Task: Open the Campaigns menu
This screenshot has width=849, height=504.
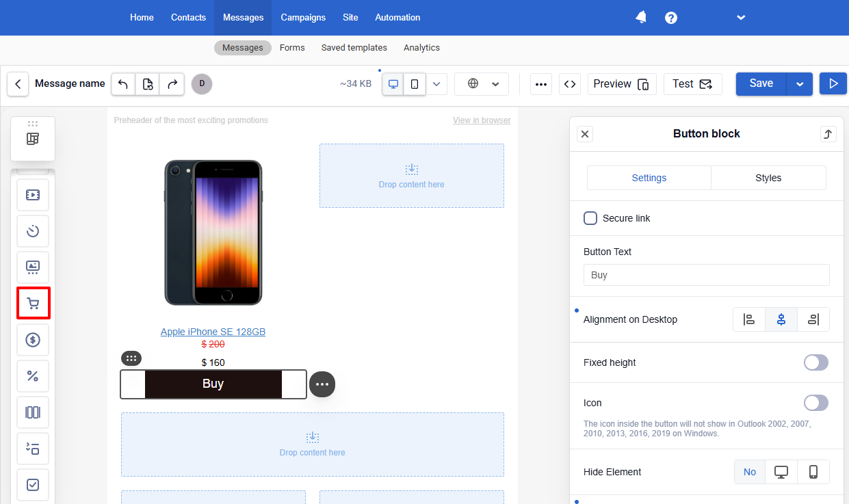Action: click(x=303, y=18)
